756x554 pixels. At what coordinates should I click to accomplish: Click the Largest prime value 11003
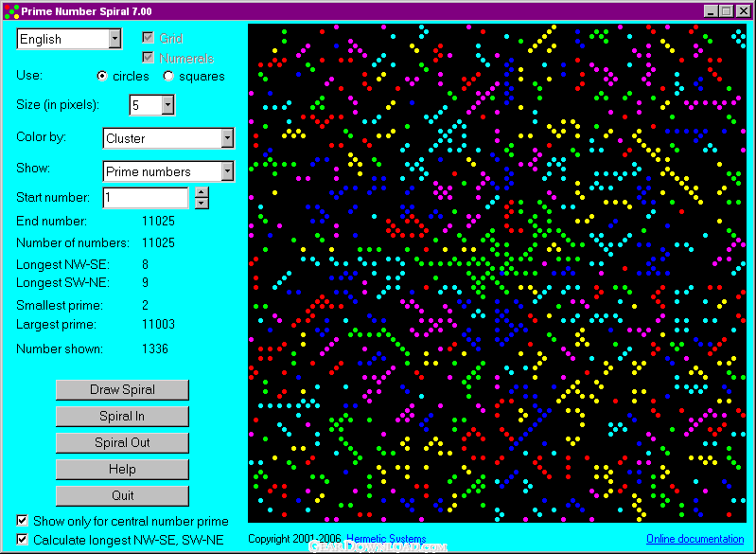tap(158, 324)
